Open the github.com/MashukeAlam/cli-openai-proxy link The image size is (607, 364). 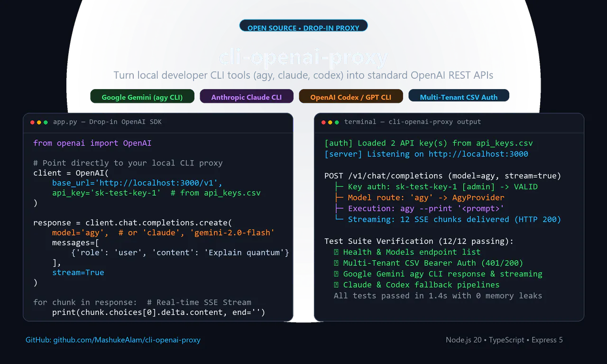pos(127,340)
